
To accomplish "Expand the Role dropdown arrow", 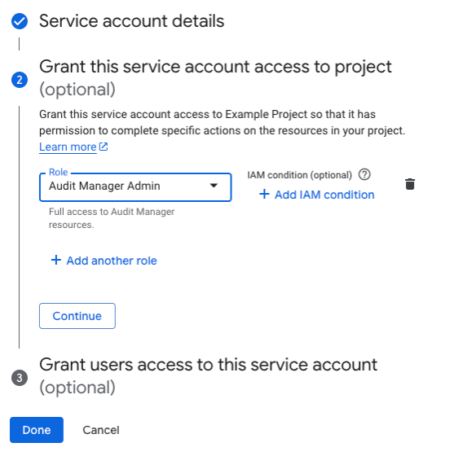I will pos(214,186).
